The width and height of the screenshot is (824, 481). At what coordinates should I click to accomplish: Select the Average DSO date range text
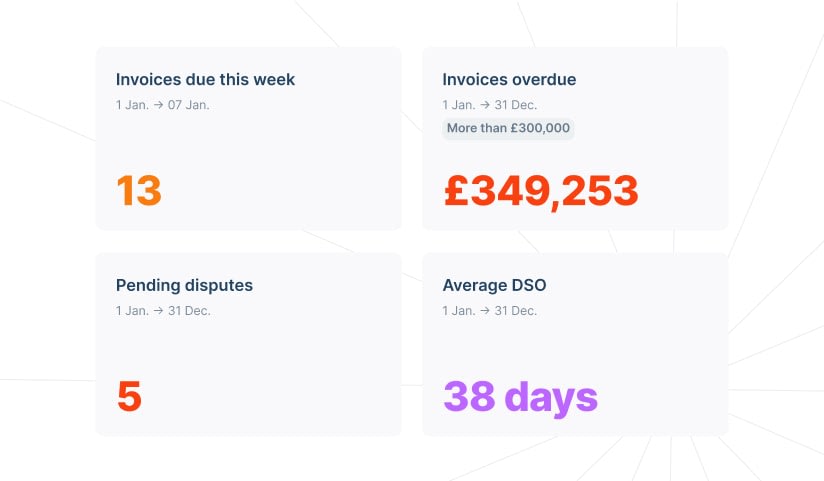point(490,311)
